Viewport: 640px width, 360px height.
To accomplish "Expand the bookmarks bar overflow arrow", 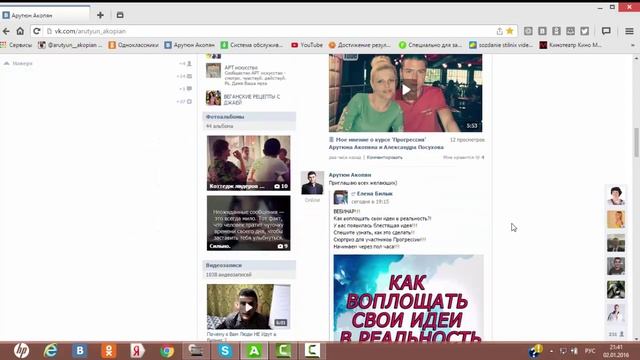I will tap(633, 45).
